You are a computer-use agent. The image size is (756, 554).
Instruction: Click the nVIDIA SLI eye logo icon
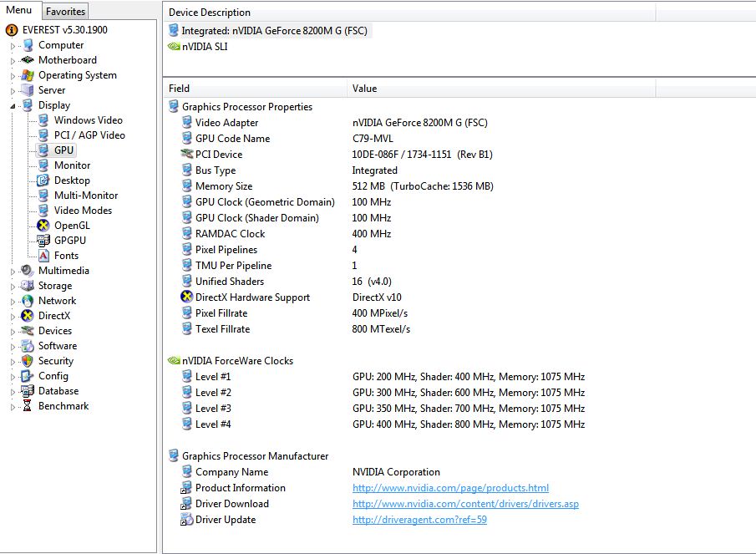(174, 47)
